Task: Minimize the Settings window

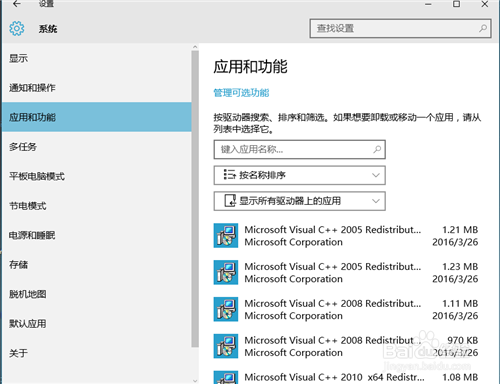Action: pyautogui.click(x=428, y=4)
